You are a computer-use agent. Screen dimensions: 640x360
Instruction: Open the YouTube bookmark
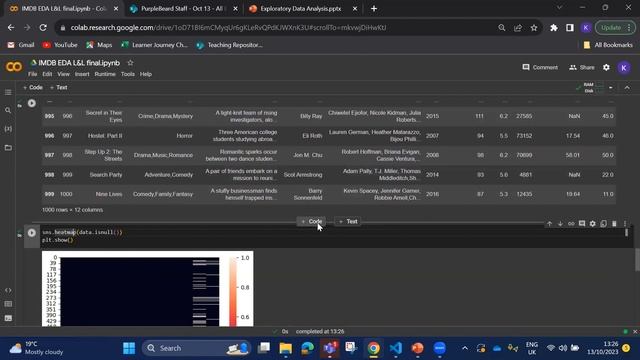coord(60,45)
